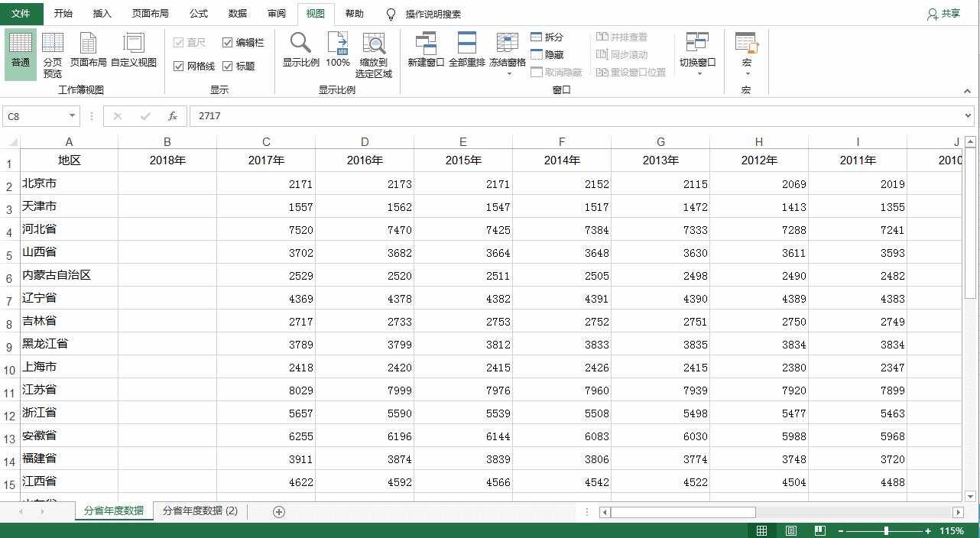The height and width of the screenshot is (538, 980).
Task: Switch to the 开始 ribbon tab
Action: (63, 13)
